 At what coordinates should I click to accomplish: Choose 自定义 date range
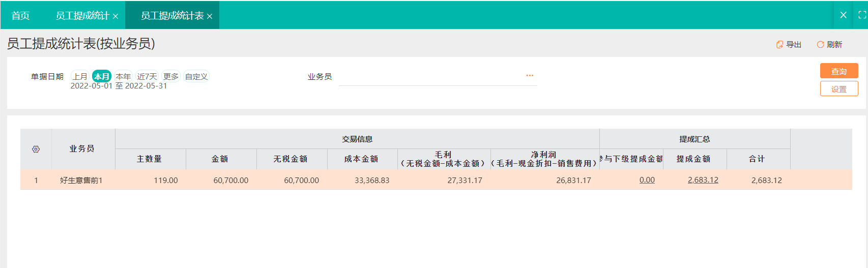(196, 76)
